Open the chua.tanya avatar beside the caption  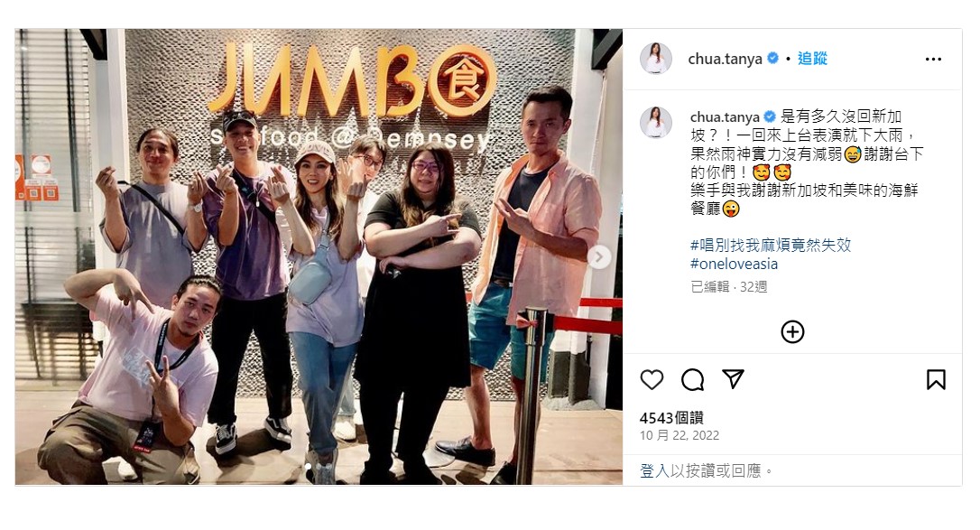[x=656, y=123]
